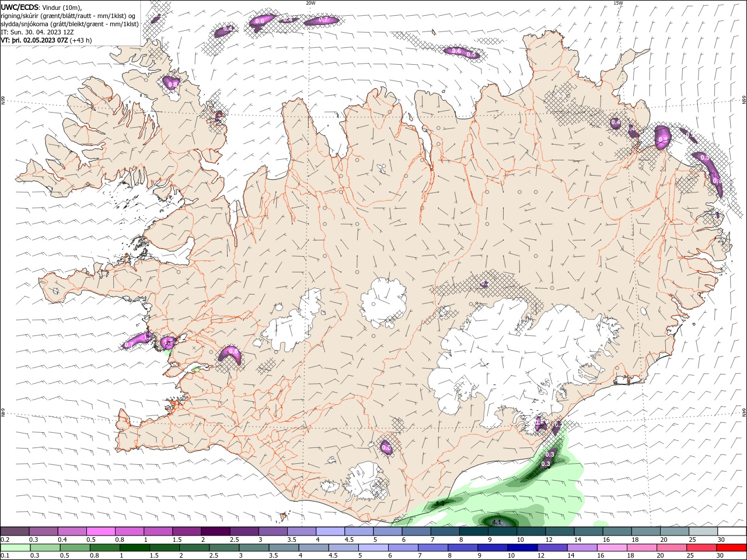Pick the darkest green 1 rain legend swatch
The image size is (747, 560).
tap(134, 548)
